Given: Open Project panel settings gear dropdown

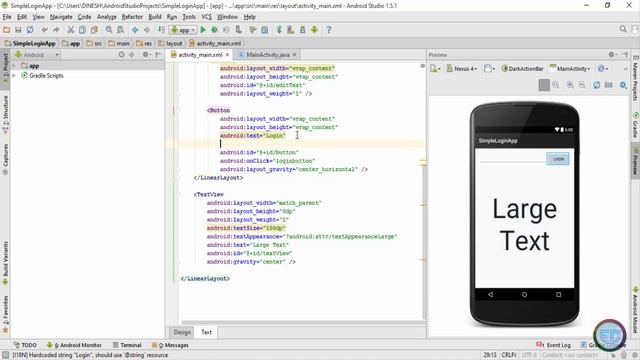Looking at the screenshot, I should pos(146,54).
